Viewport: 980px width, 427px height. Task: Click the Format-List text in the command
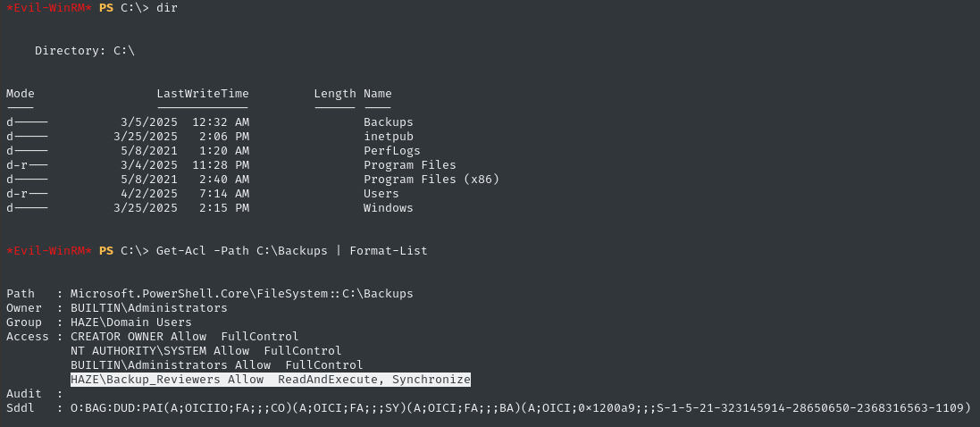388,251
